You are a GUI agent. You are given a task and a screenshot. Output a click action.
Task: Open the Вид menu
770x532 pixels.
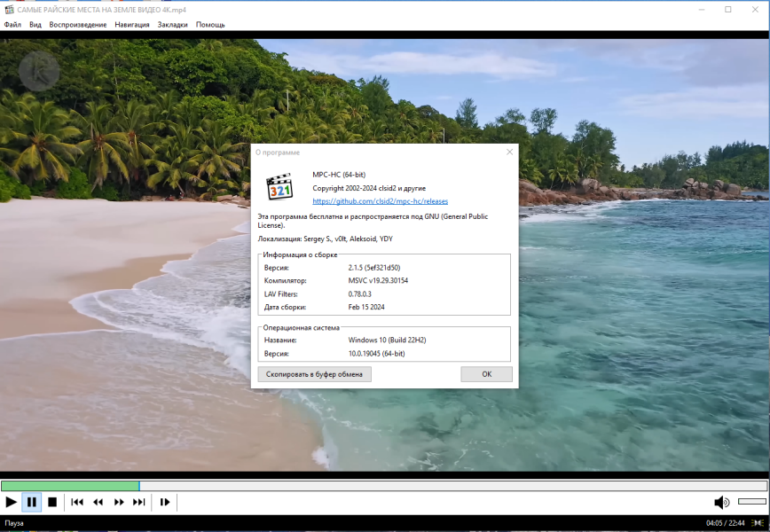click(x=35, y=25)
